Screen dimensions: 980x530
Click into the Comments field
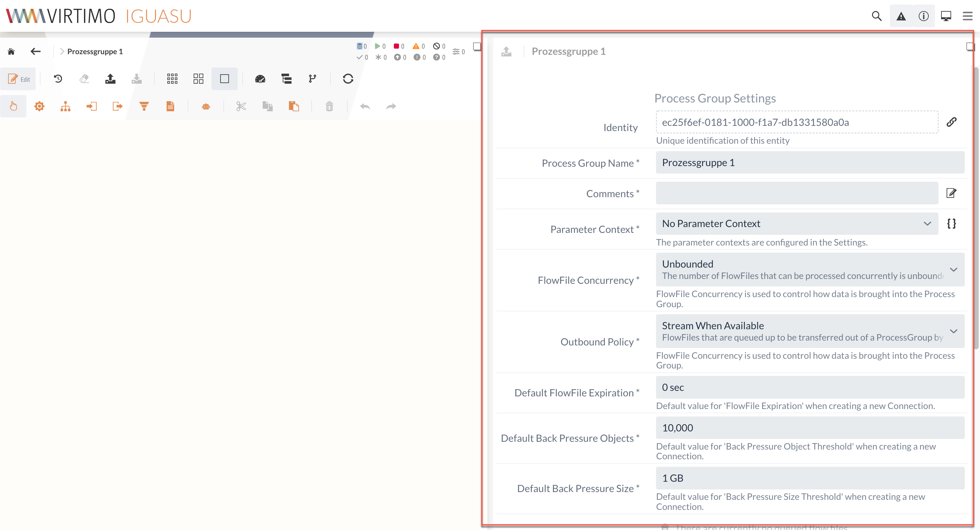coord(797,193)
